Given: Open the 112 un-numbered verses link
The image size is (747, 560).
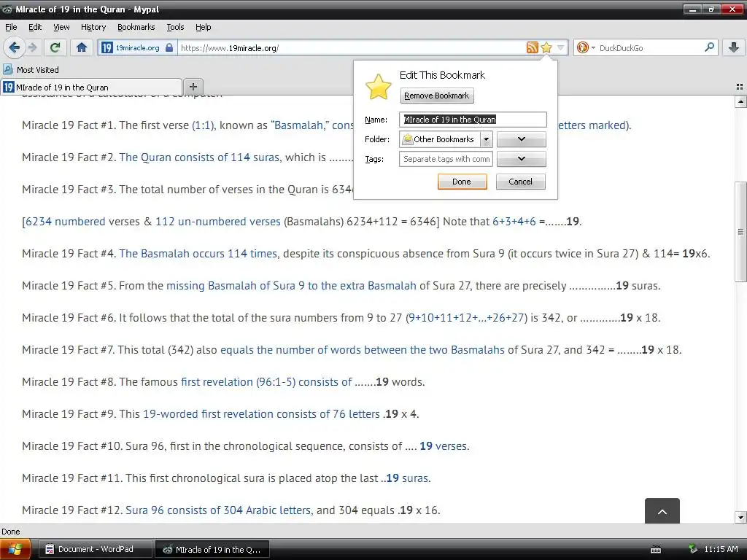Looking at the screenshot, I should [x=217, y=222].
